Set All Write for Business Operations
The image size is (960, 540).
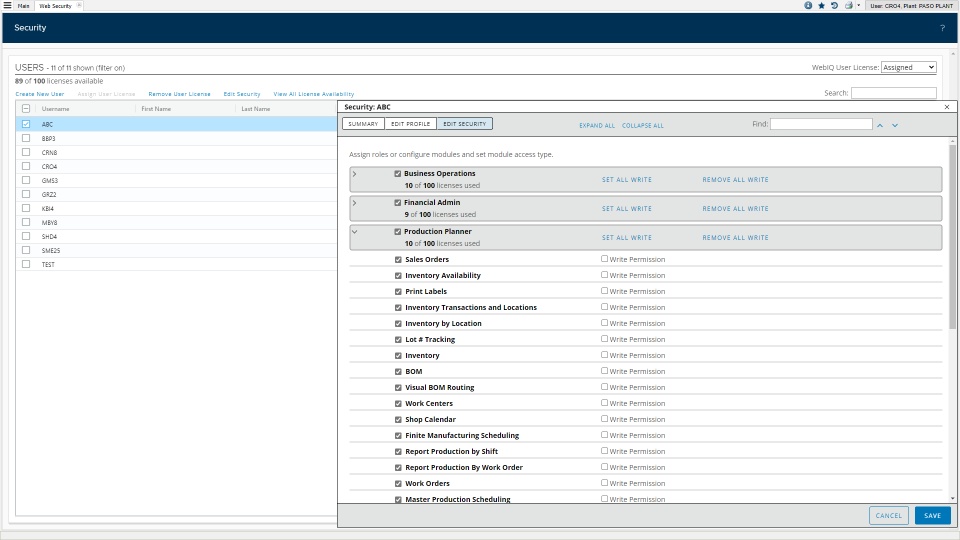coord(627,180)
